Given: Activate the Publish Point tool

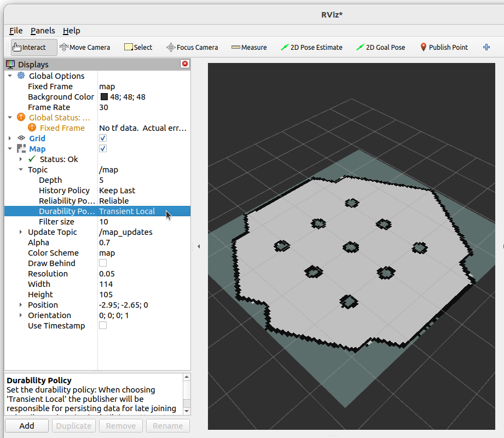Looking at the screenshot, I should pos(444,47).
